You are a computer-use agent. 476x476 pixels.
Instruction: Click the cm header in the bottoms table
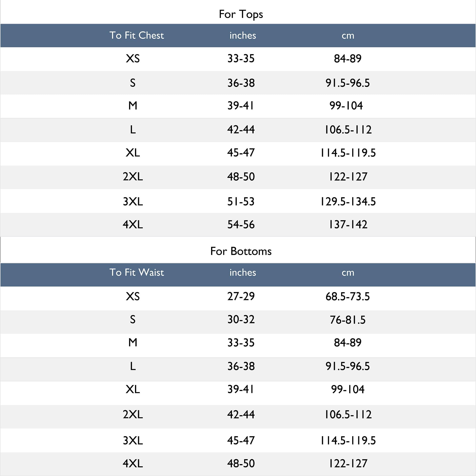[348, 273]
